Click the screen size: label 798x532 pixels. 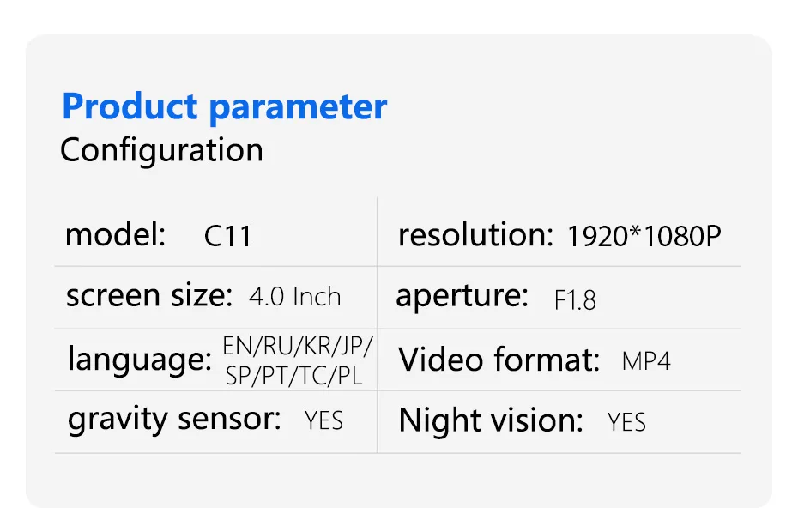pyautogui.click(x=148, y=296)
